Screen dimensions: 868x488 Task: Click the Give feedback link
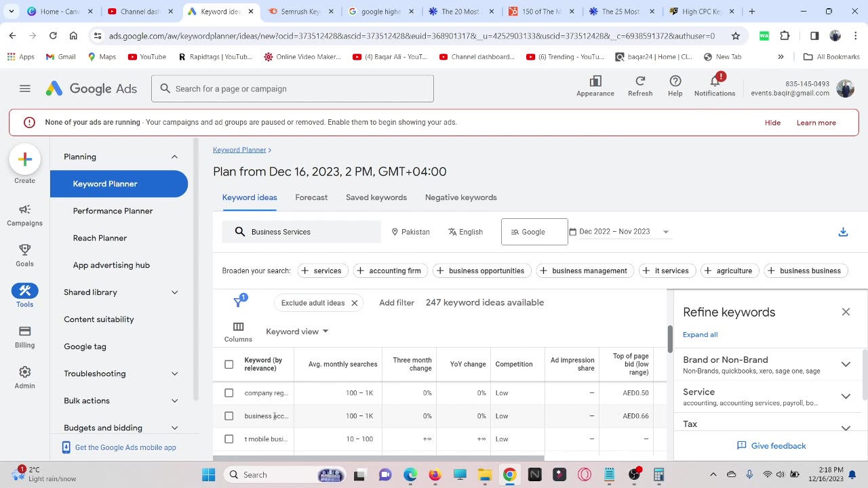771,446
